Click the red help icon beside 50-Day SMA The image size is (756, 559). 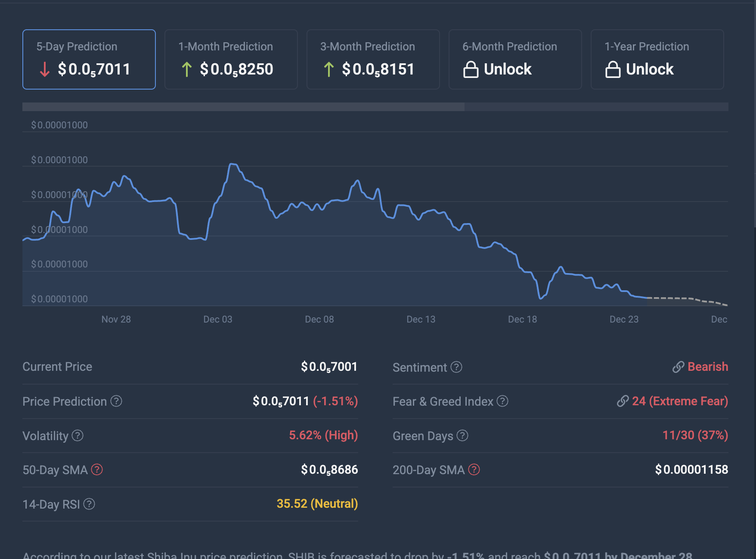(98, 470)
